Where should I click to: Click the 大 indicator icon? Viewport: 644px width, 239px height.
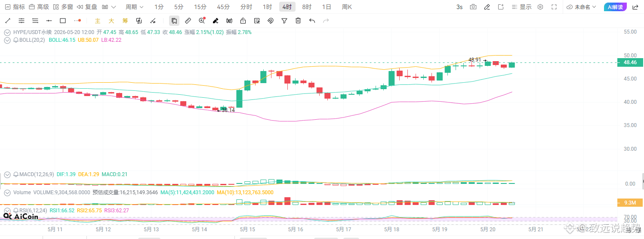pyautogui.click(x=111, y=21)
